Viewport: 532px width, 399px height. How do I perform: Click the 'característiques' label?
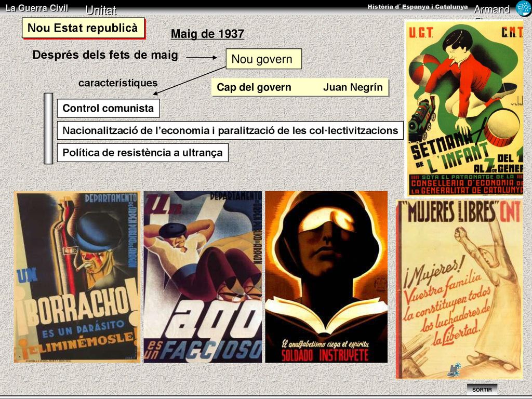click(x=118, y=83)
